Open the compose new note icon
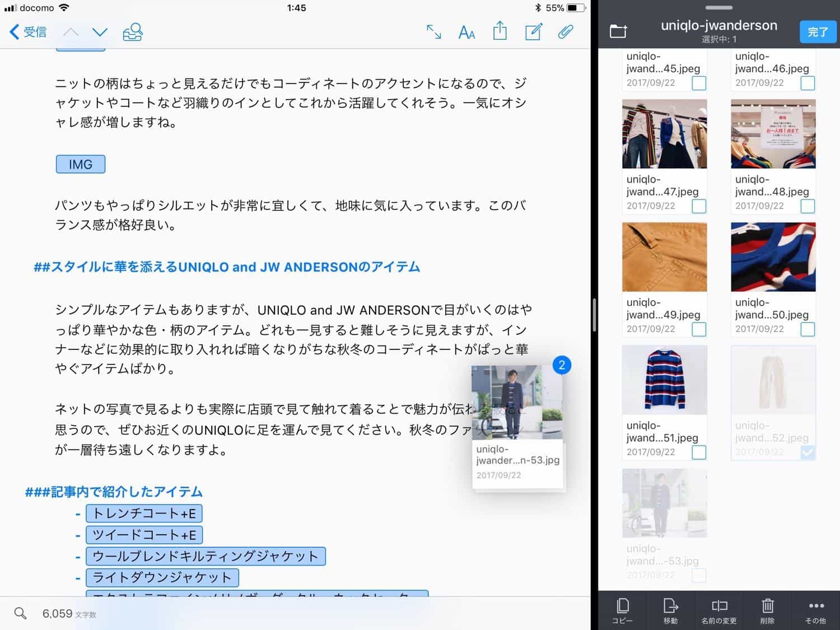This screenshot has width=840, height=630. (533, 32)
